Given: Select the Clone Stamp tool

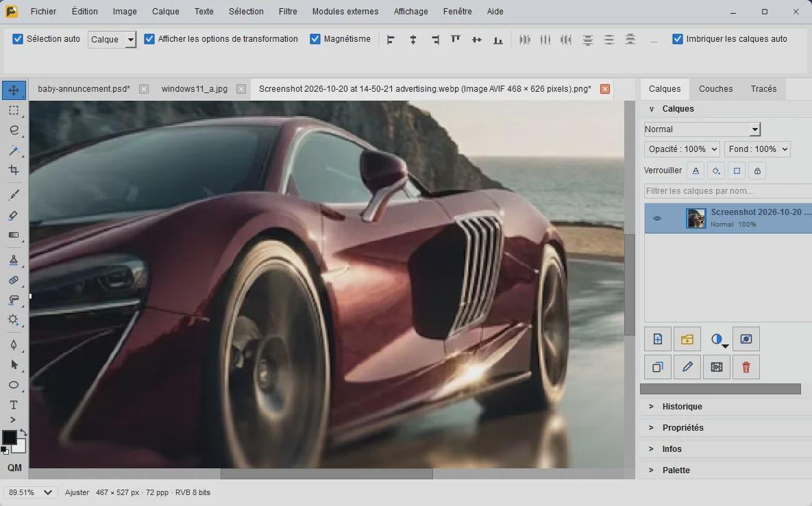Looking at the screenshot, I should click(14, 260).
